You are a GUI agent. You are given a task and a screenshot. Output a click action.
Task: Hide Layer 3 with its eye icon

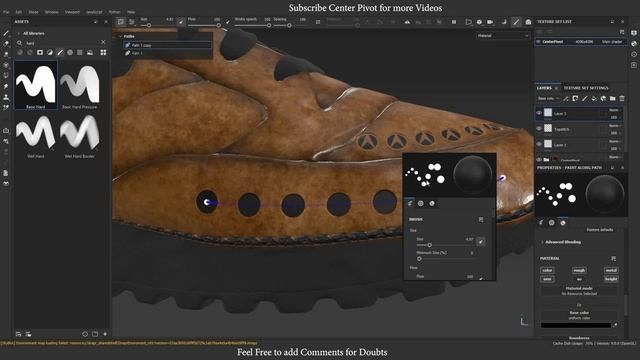(x=539, y=113)
